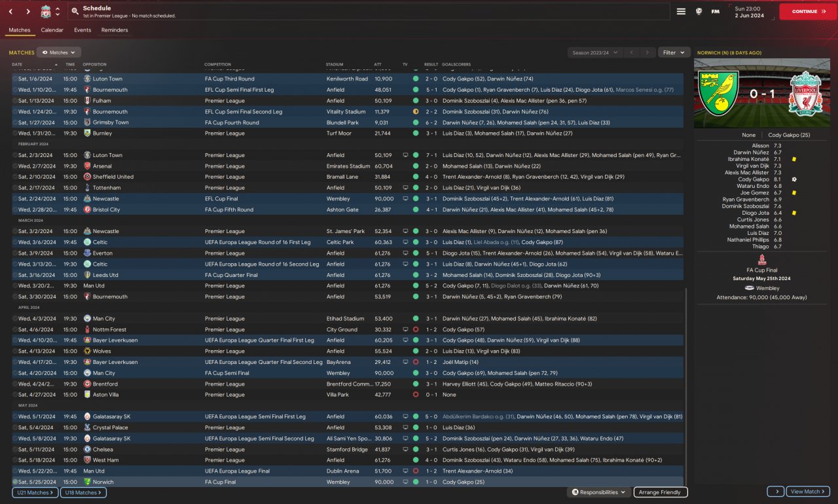Screen dimensions: 838x504
Task: Switch to the Events tab
Action: click(82, 30)
